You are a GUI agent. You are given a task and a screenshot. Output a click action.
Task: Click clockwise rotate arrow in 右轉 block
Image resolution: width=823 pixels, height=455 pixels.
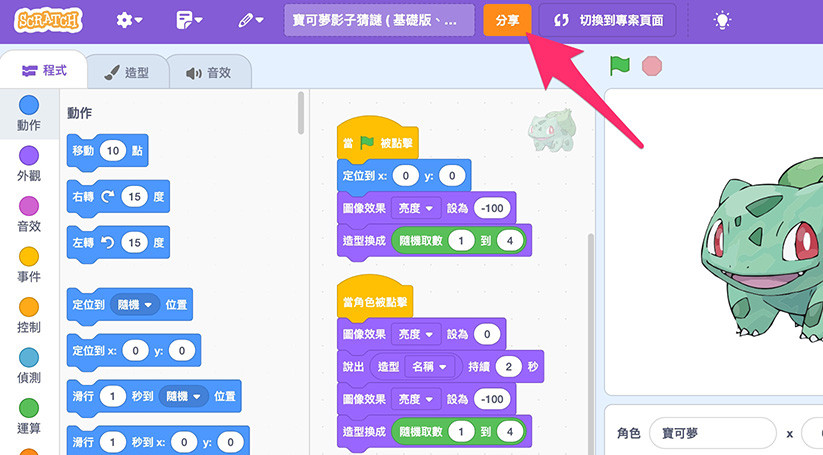pos(108,196)
